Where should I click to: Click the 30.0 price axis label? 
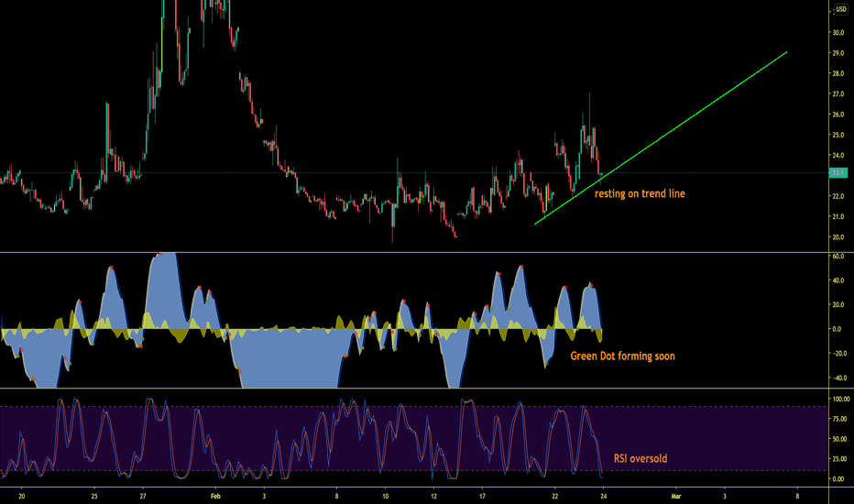pos(838,33)
